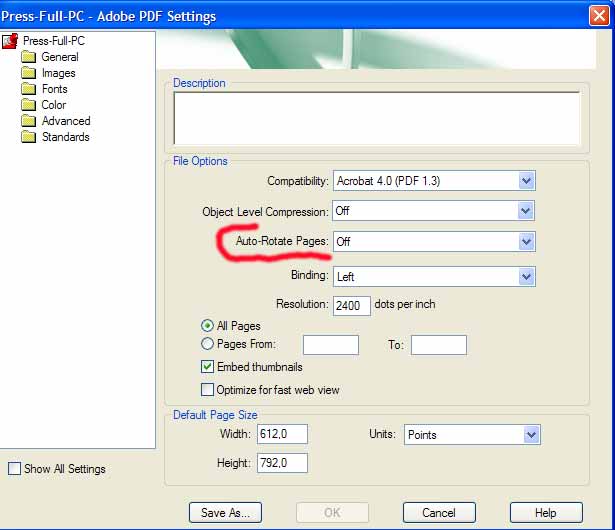The height and width of the screenshot is (530, 615).
Task: Select the All Pages radio button
Action: (207, 326)
